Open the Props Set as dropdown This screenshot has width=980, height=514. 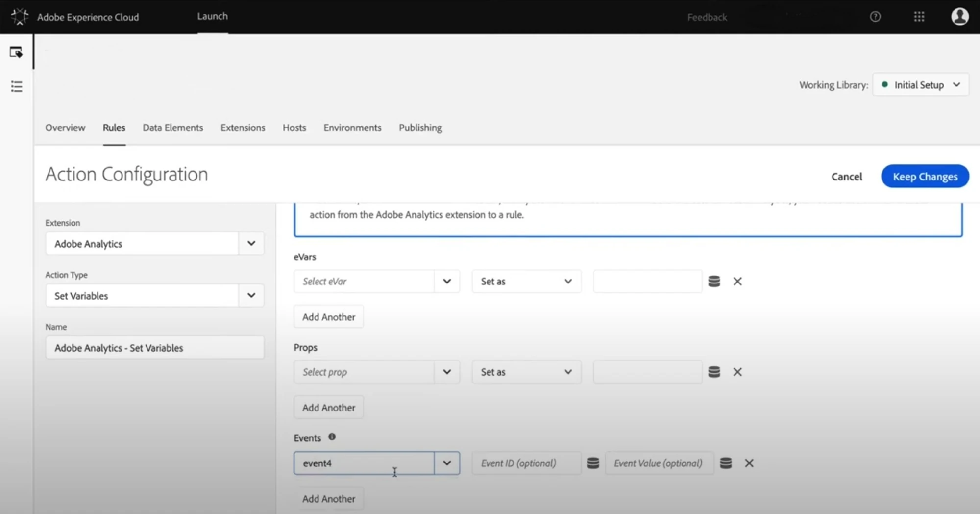[x=527, y=372]
